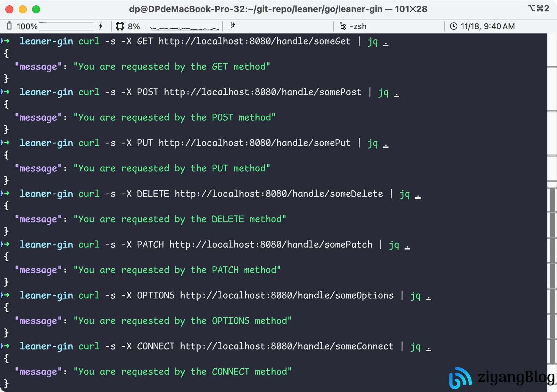Click the someOptions localhost URL
Screen dimensions: 557x392
287,295
